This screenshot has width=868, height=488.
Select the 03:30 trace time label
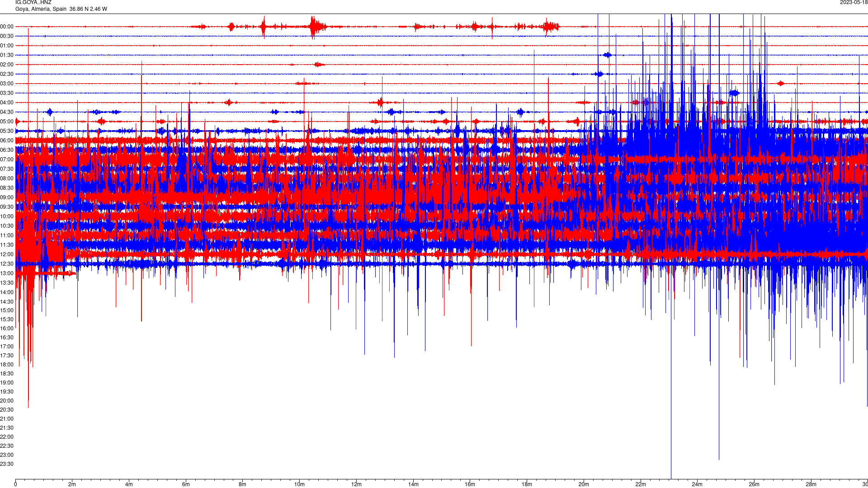(7, 93)
